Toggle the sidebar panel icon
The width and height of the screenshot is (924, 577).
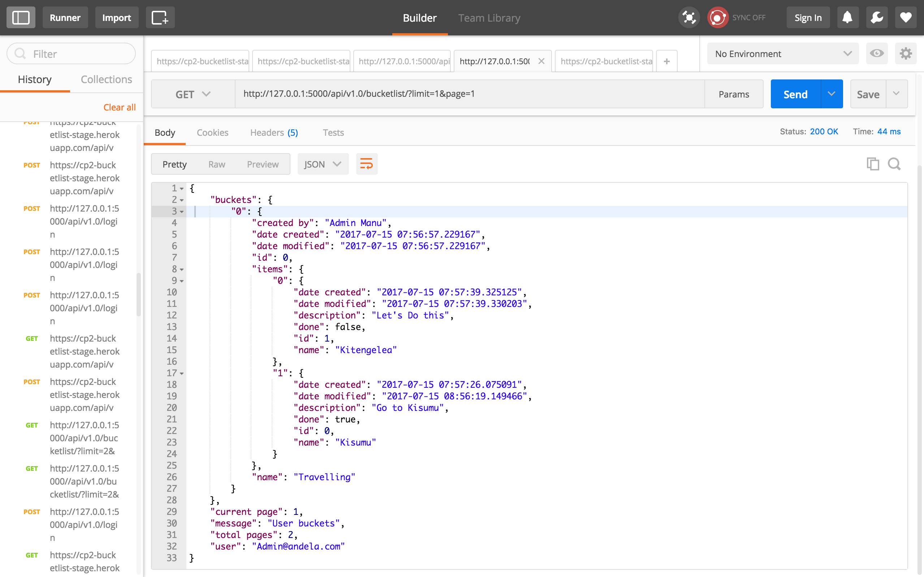pyautogui.click(x=21, y=18)
